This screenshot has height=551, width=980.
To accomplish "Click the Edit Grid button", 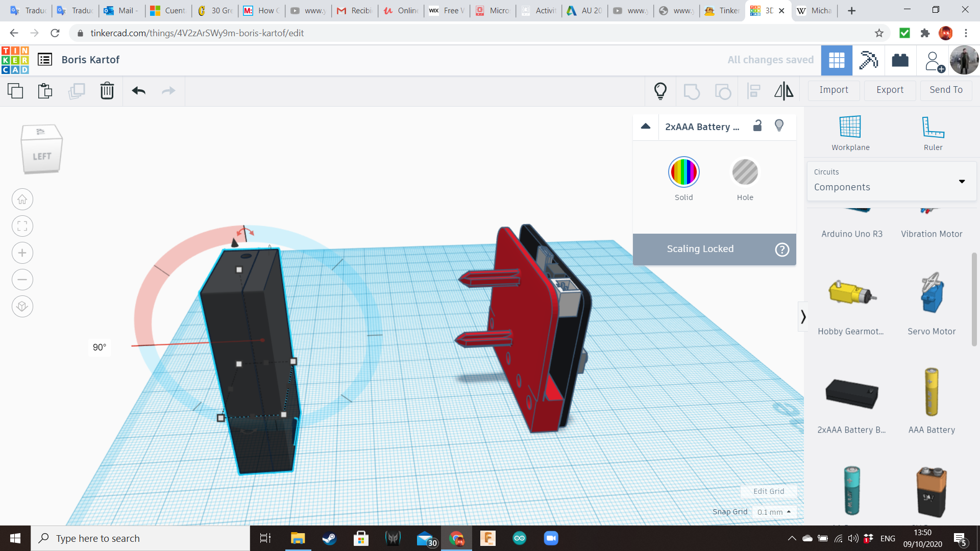I will point(768,491).
